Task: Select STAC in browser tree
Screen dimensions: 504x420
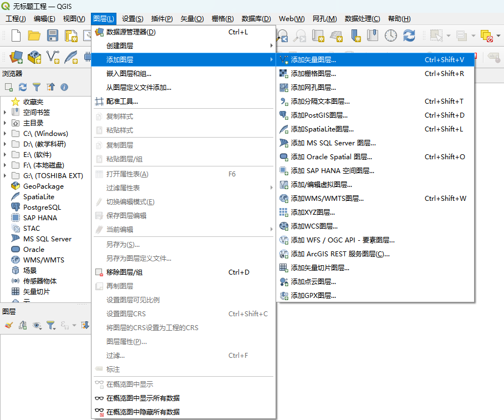Action: tap(32, 229)
